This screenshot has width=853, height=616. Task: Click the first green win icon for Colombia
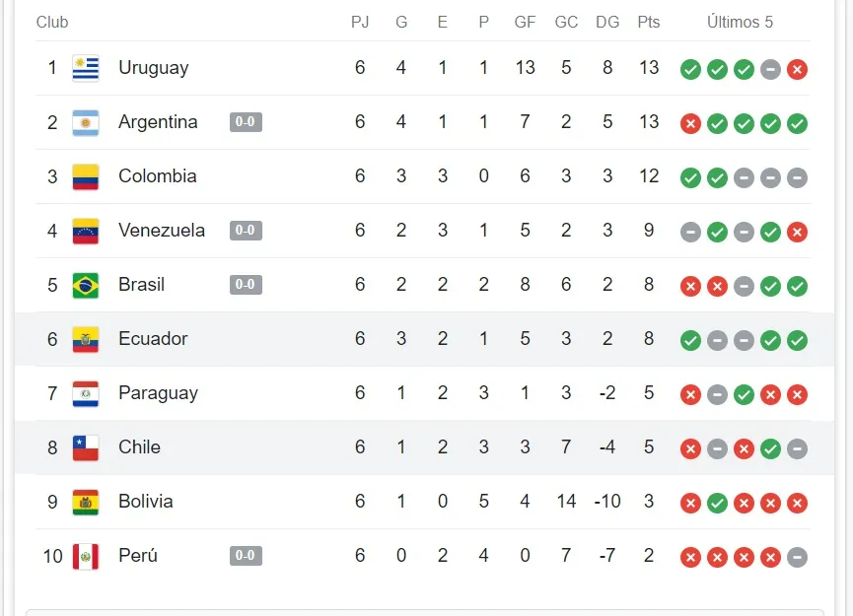690,177
